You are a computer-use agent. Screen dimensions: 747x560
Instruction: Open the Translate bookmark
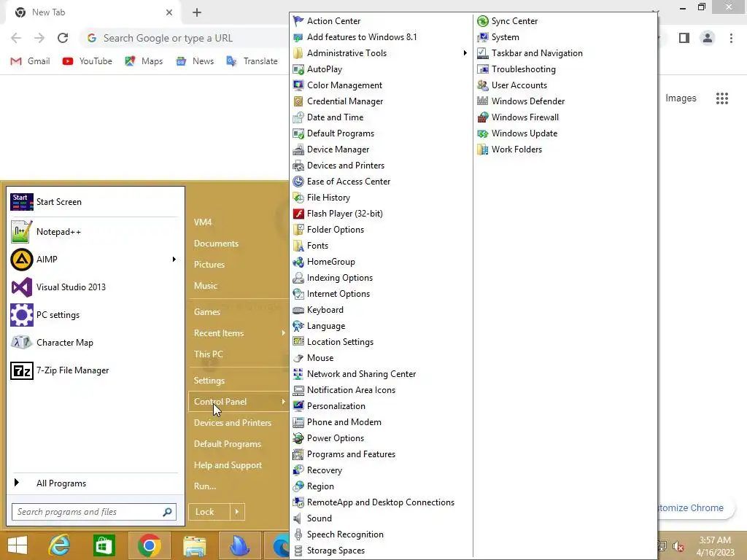click(x=252, y=61)
